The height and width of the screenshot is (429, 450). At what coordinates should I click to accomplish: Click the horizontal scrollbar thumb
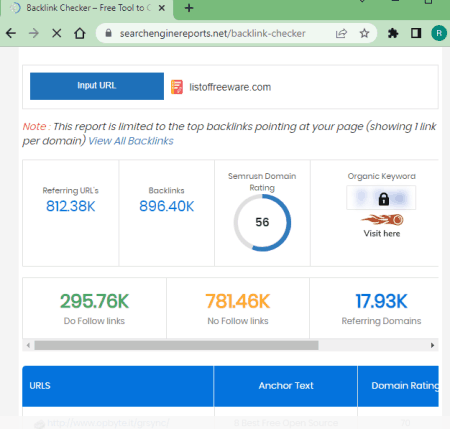point(176,345)
